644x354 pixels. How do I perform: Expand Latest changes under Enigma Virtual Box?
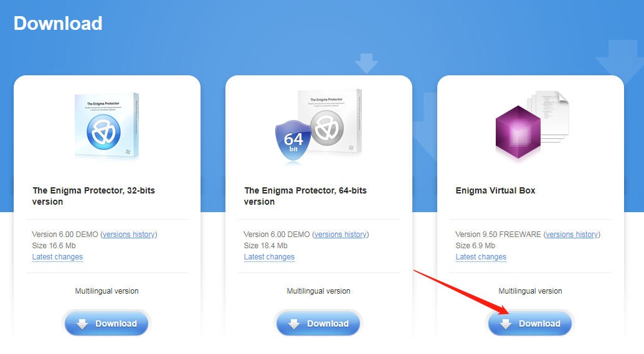point(481,257)
